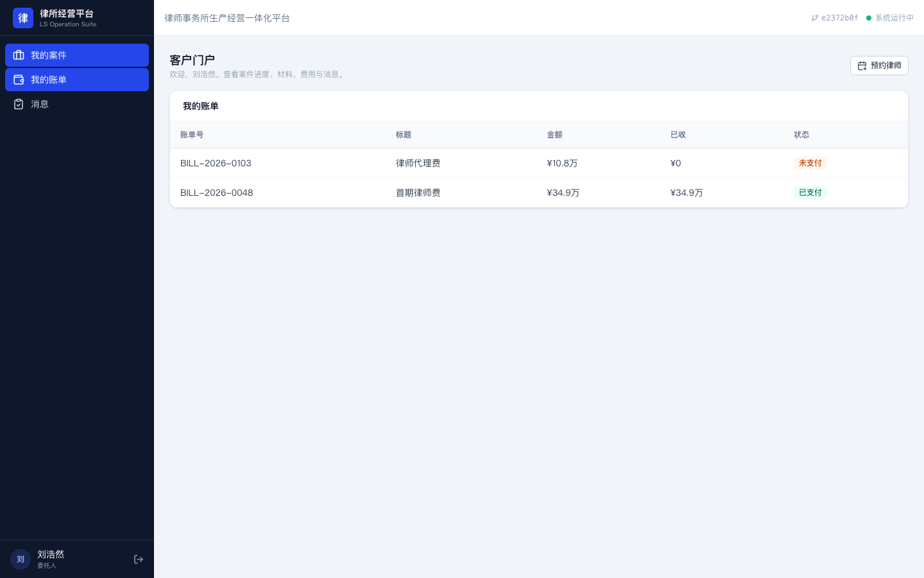
Task: Click the ¥10.8万 amount cell
Action: 563,163
